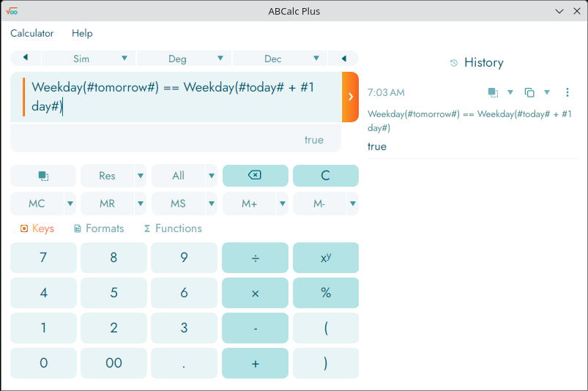Open the Calculator menu
The width and height of the screenshot is (588, 391).
(31, 33)
